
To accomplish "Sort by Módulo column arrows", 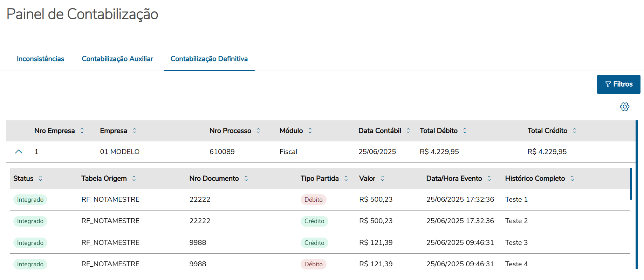I will [x=310, y=131].
